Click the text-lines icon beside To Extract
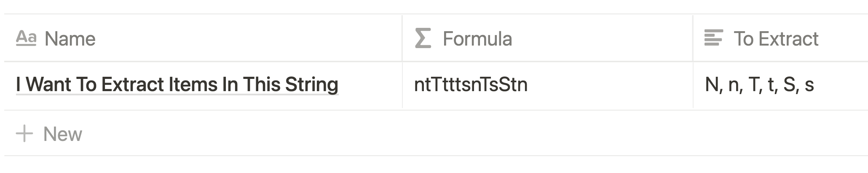The height and width of the screenshot is (173, 868). (713, 38)
